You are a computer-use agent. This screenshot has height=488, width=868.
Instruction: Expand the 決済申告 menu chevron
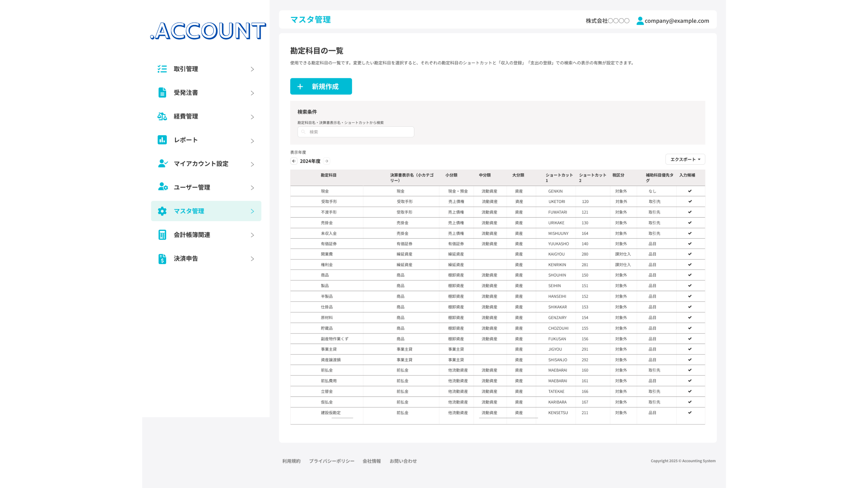(x=252, y=259)
